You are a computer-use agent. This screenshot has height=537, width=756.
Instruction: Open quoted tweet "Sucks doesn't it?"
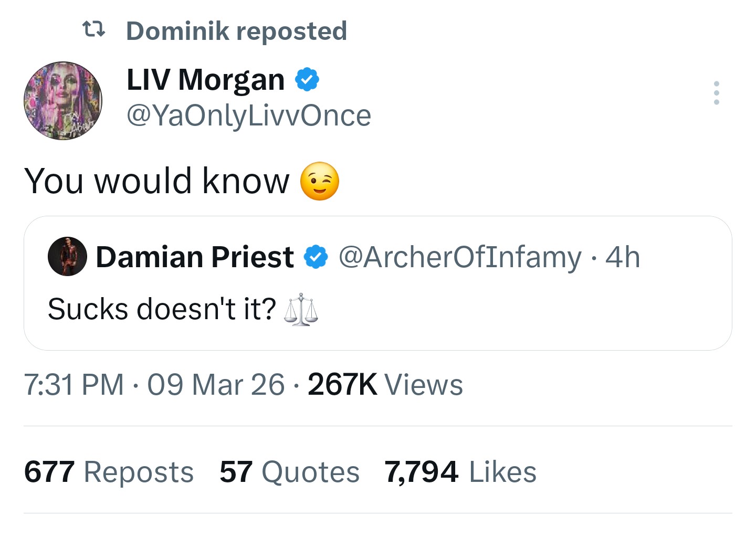click(x=162, y=309)
